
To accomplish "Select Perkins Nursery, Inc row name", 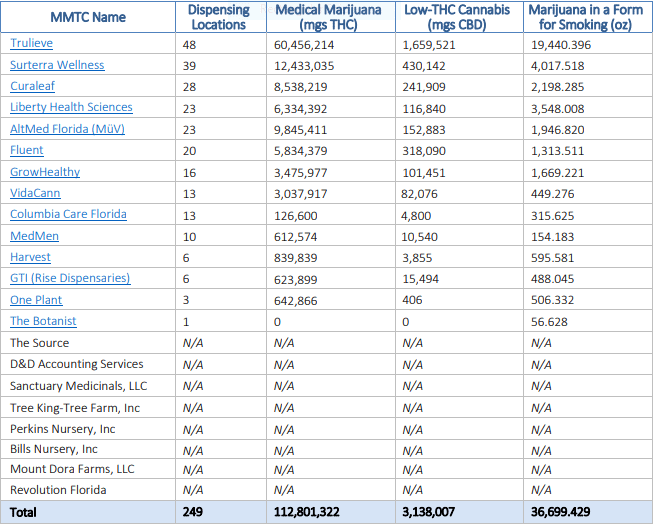I will tap(63, 429).
